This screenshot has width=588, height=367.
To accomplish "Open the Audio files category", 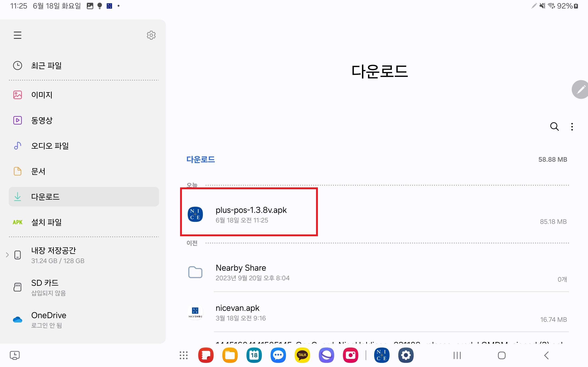I will pos(50,146).
